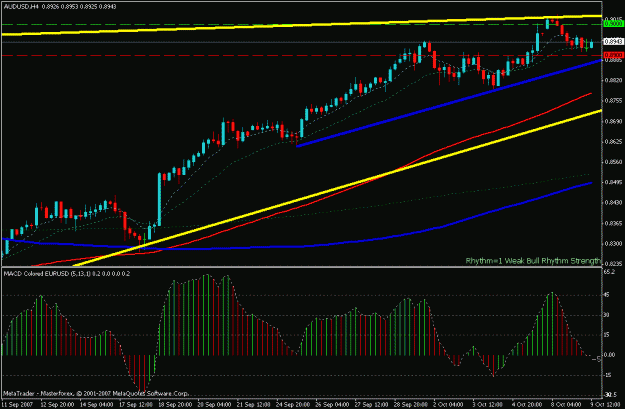Click price scale value 0.8235
Screen dimensions: 625x409
614,263
